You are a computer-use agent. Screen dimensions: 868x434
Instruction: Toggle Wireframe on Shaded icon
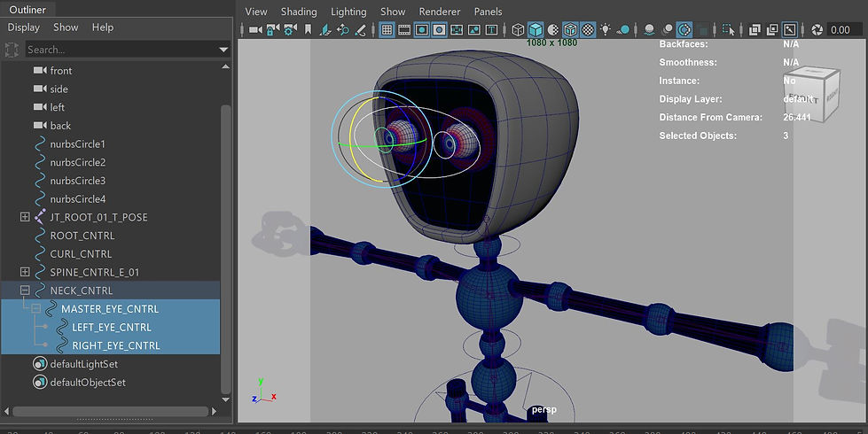570,30
